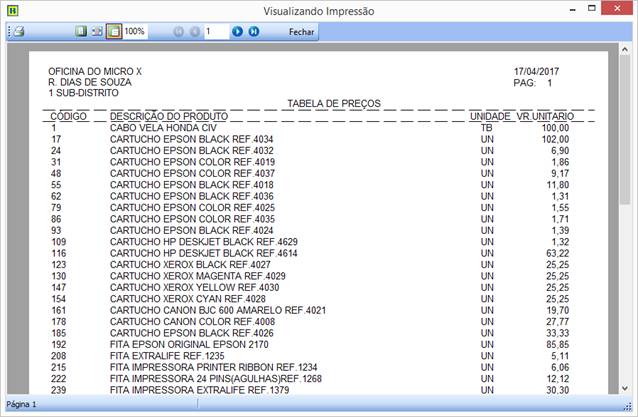Click the vertical scrollbar up arrow

pos(625,48)
